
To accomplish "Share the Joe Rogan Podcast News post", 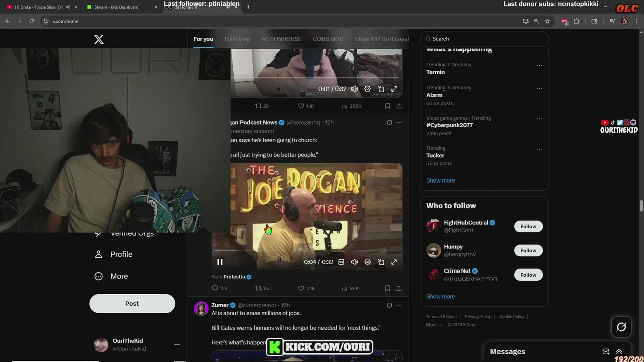I will pos(399,288).
